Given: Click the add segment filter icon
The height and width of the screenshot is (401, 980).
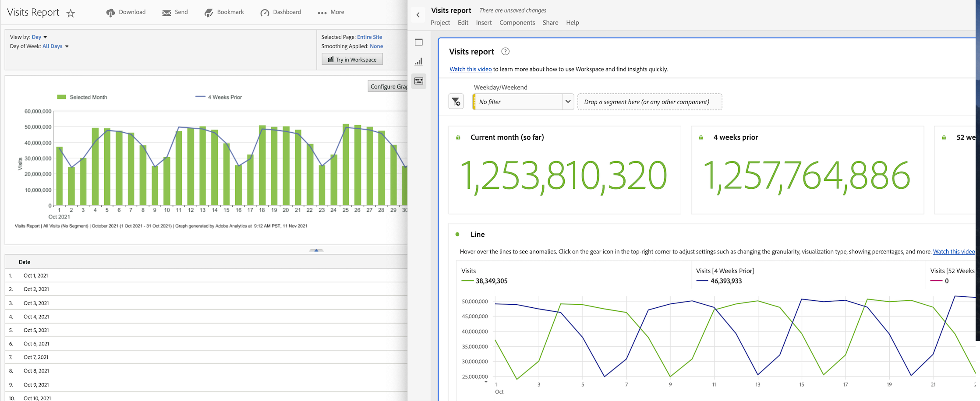Looking at the screenshot, I should click(456, 102).
